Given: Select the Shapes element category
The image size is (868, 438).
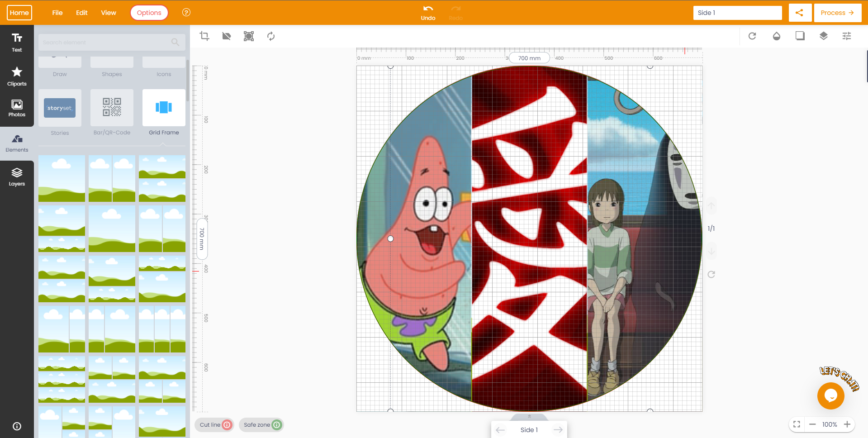Looking at the screenshot, I should pos(112,67).
